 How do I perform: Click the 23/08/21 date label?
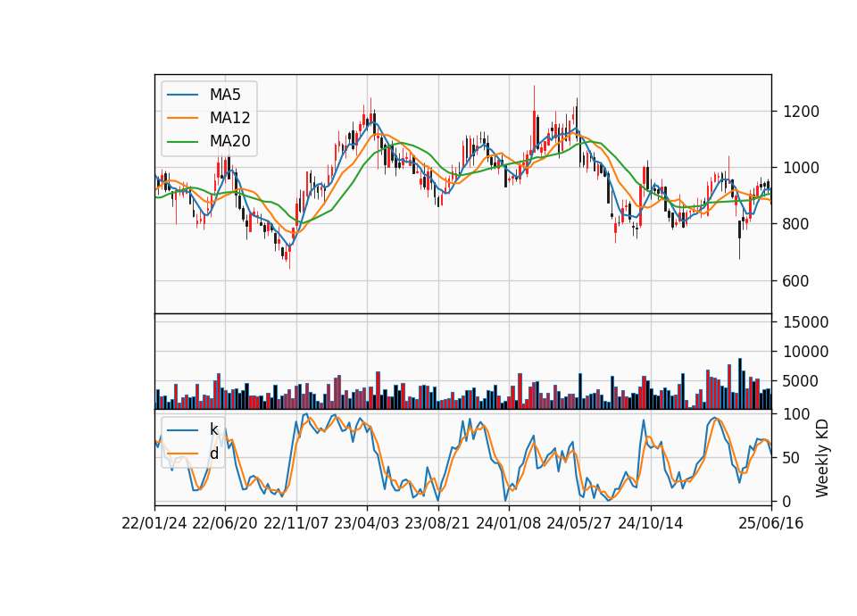[x=437, y=524]
